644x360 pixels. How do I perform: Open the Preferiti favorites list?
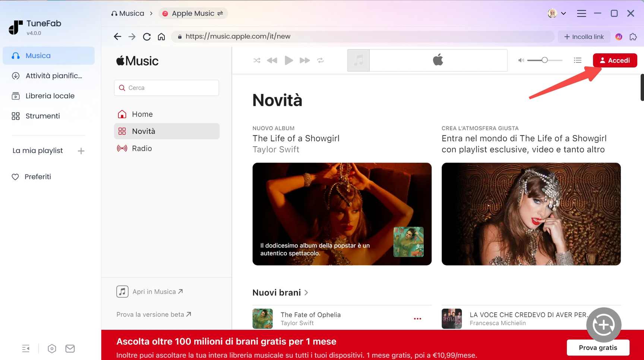[x=38, y=176]
